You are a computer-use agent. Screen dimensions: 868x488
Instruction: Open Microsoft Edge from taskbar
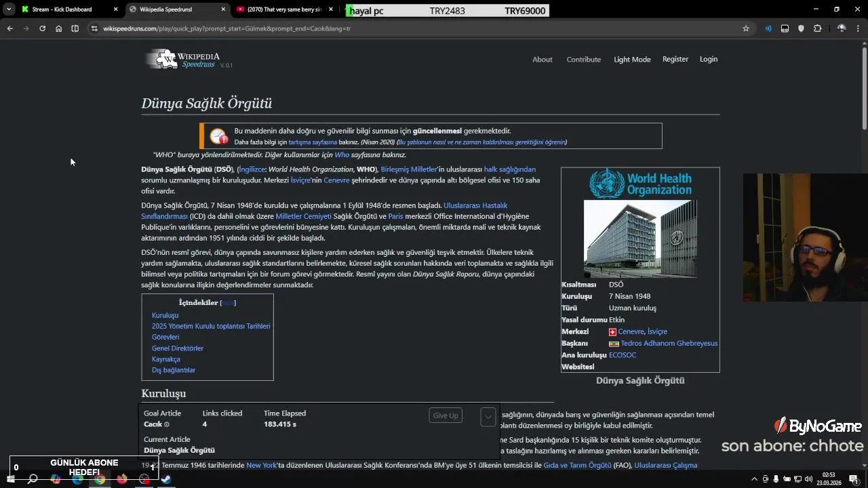tap(77, 479)
